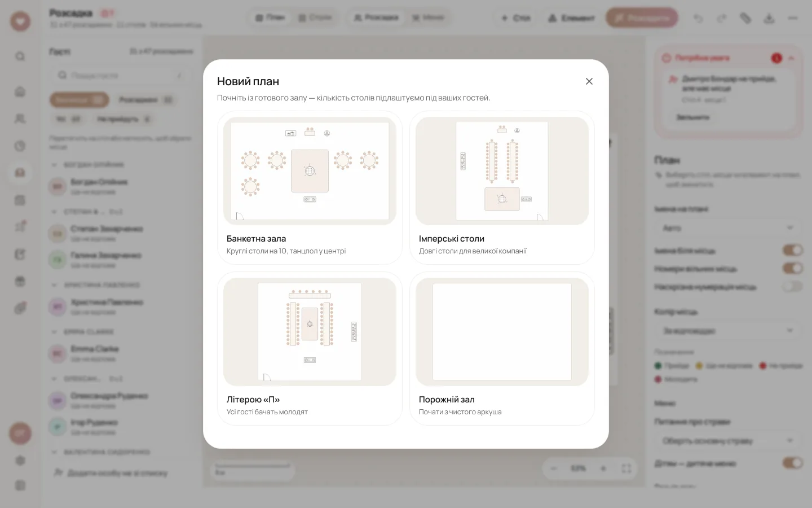Switch to the Меню mode tab
Image resolution: width=812 pixels, height=508 pixels.
(x=428, y=17)
